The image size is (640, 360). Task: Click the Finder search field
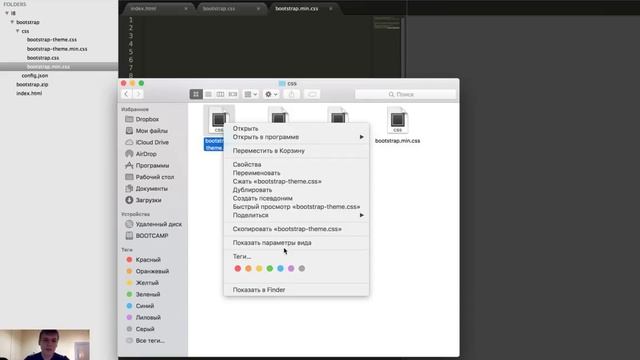(x=405, y=94)
